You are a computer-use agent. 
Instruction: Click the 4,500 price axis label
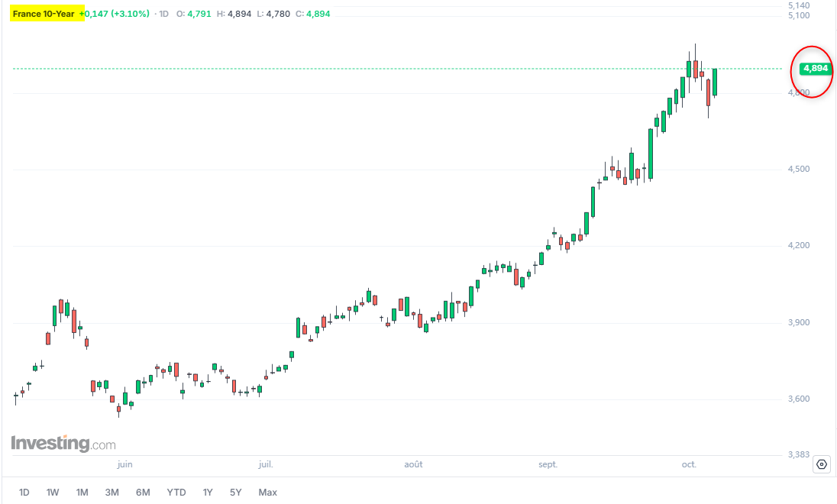(799, 170)
